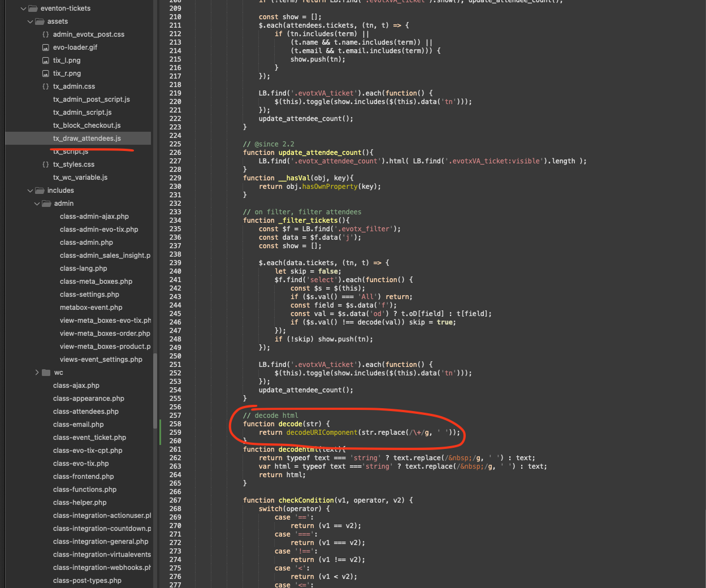Open tx_draw_attendees.js in the sidebar
The height and width of the screenshot is (588, 706).
click(x=86, y=139)
